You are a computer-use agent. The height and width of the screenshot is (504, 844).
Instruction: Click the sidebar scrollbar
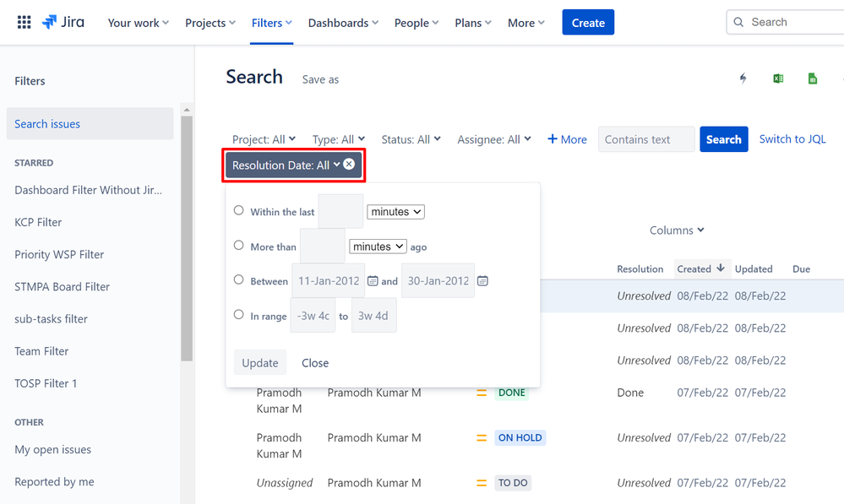pos(187,236)
